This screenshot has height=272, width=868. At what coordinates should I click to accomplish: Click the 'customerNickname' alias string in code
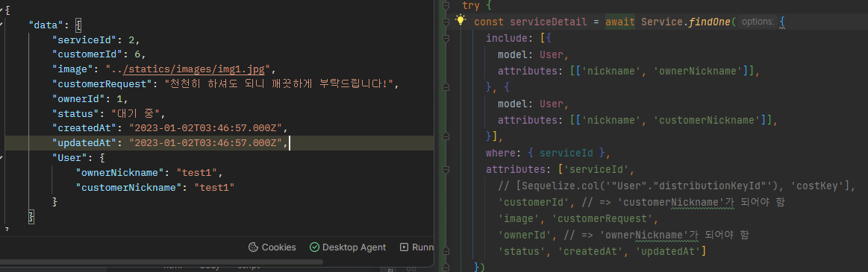click(708, 119)
